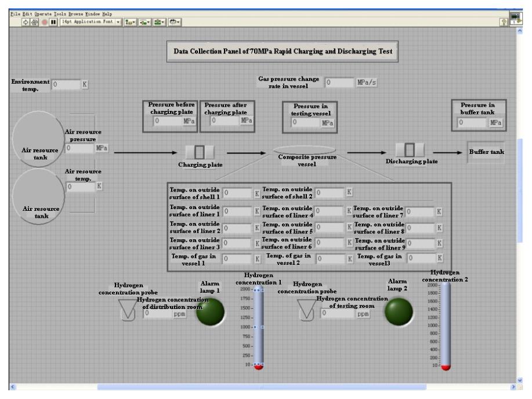Viewport: 532px width, 399px height.
Task: Click the right hydrogen concentration probe icon
Action: (x=306, y=311)
